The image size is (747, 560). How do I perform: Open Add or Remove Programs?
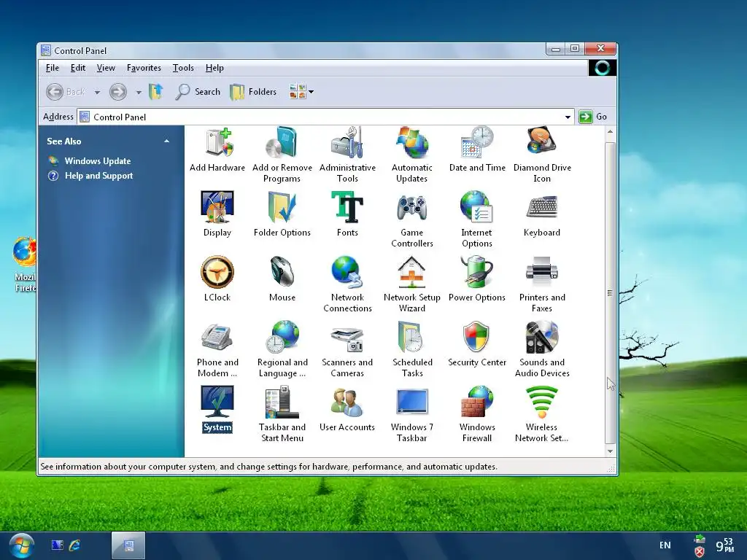[x=282, y=155]
